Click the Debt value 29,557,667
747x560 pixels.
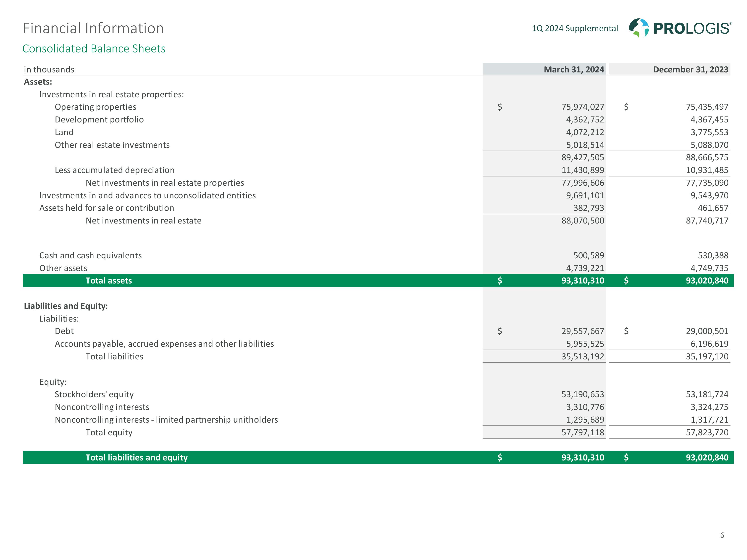click(583, 331)
